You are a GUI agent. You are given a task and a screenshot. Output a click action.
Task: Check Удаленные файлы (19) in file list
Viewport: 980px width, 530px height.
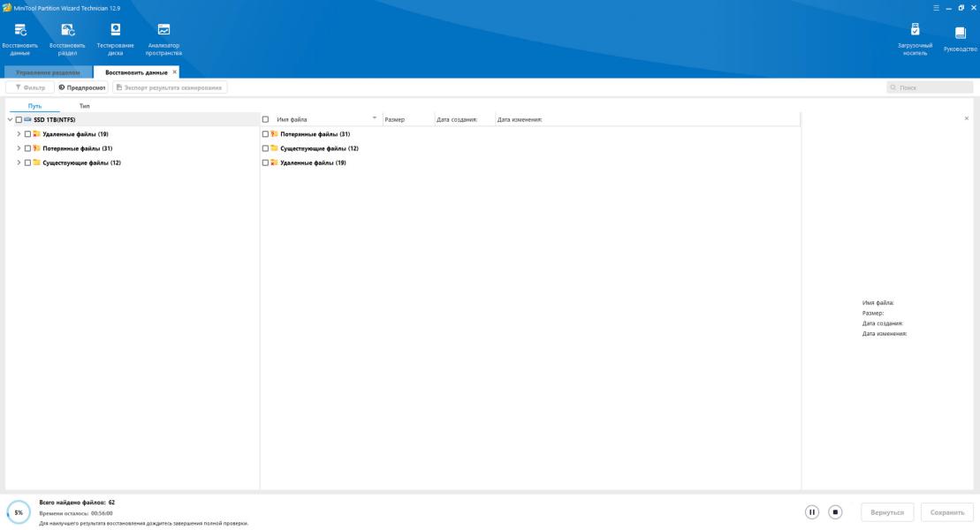tap(265, 163)
